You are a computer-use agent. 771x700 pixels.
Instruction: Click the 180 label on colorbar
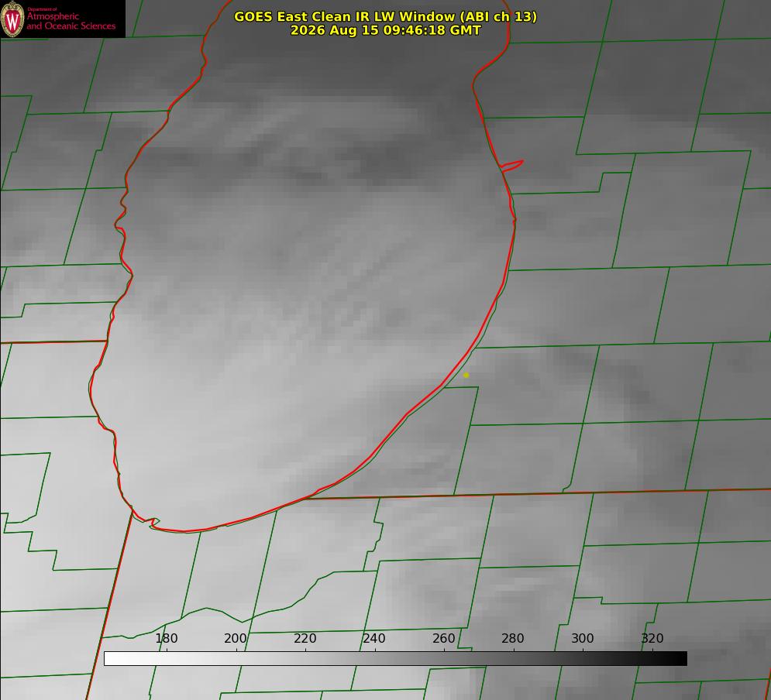(x=166, y=638)
